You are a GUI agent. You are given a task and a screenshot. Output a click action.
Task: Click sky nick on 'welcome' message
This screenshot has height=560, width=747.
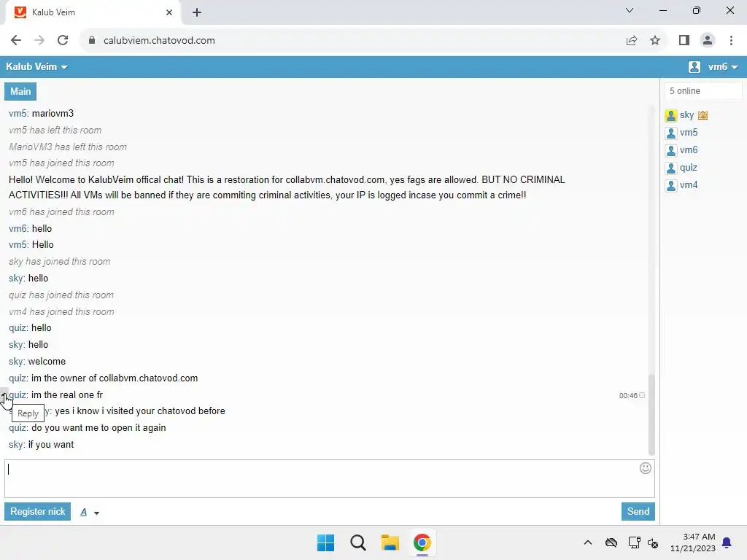pos(16,362)
